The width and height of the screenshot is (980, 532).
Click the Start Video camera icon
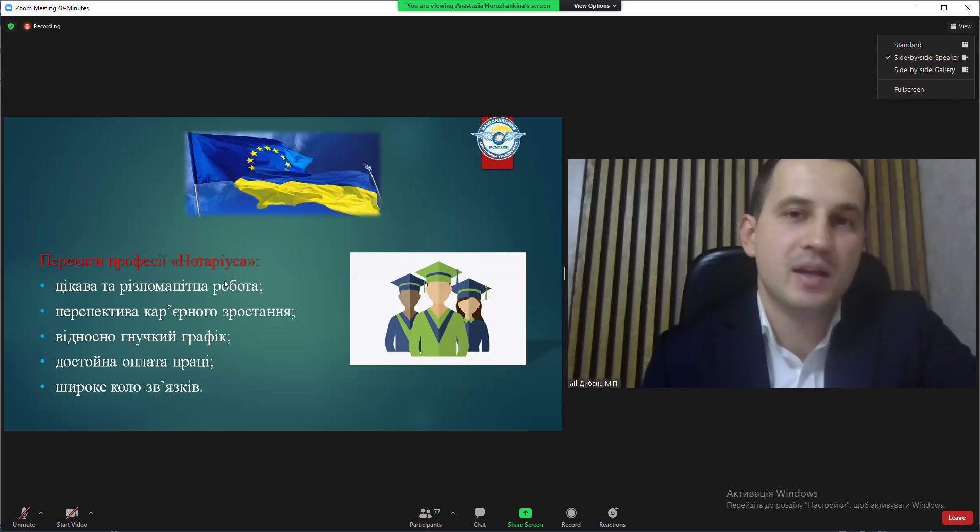pyautogui.click(x=72, y=513)
